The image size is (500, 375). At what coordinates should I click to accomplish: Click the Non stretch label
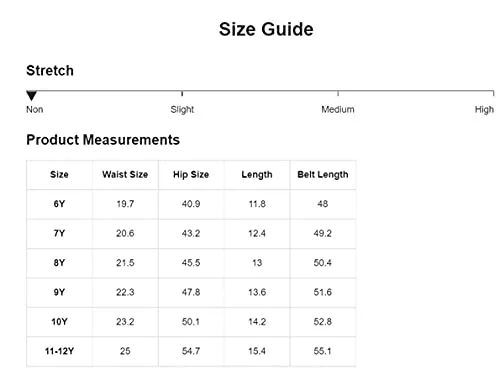pyautogui.click(x=35, y=109)
